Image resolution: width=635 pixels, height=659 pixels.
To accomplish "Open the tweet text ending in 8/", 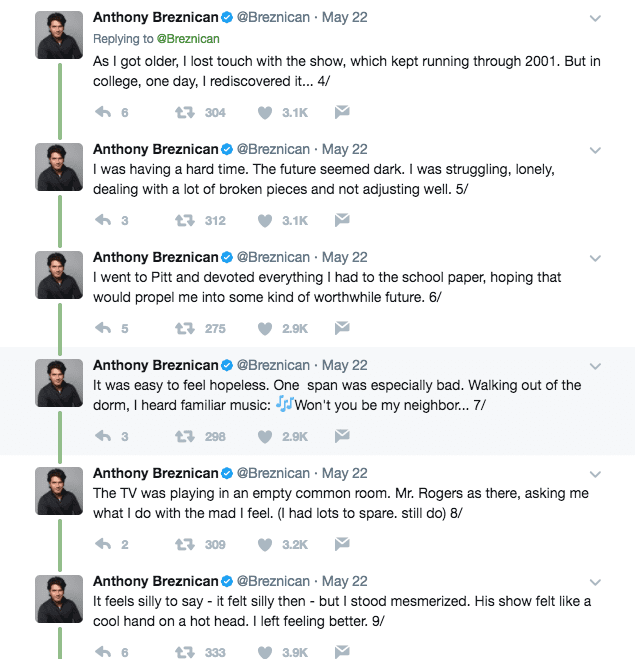I will tap(340, 503).
